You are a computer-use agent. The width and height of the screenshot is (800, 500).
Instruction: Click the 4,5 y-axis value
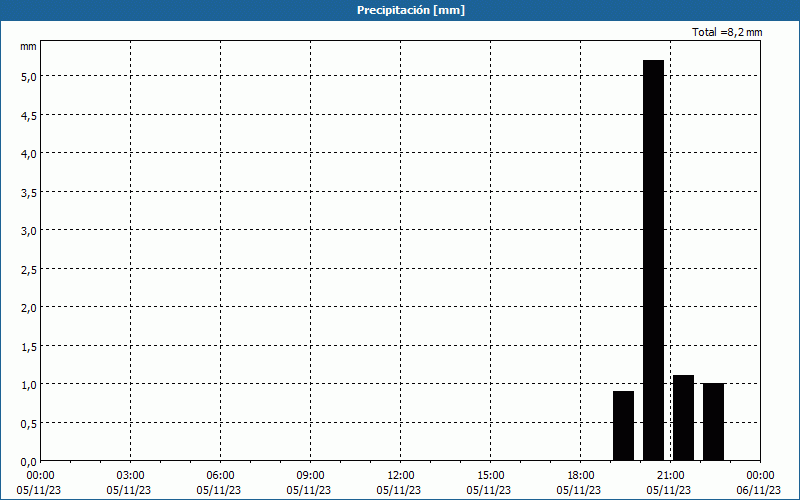click(x=29, y=115)
